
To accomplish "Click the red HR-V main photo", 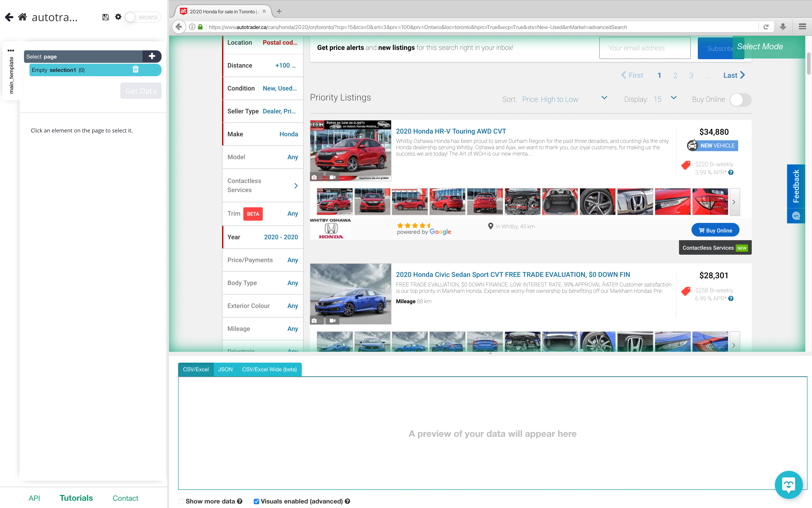I will [x=350, y=151].
